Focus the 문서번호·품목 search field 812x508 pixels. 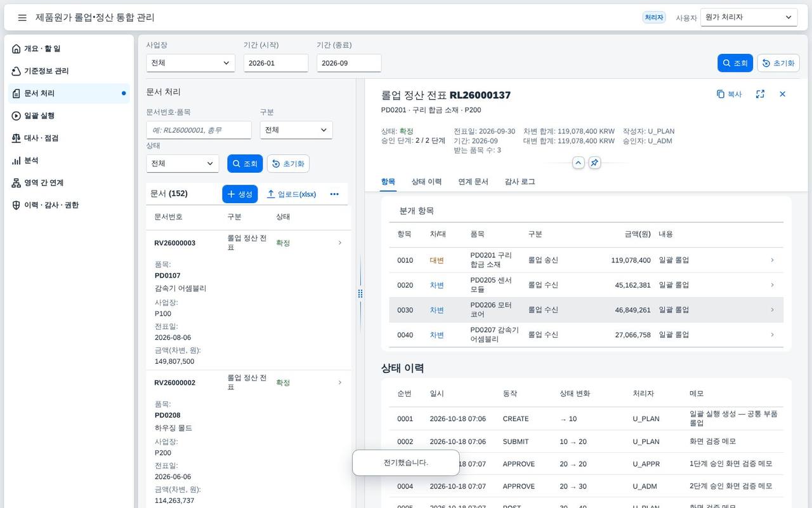click(199, 130)
